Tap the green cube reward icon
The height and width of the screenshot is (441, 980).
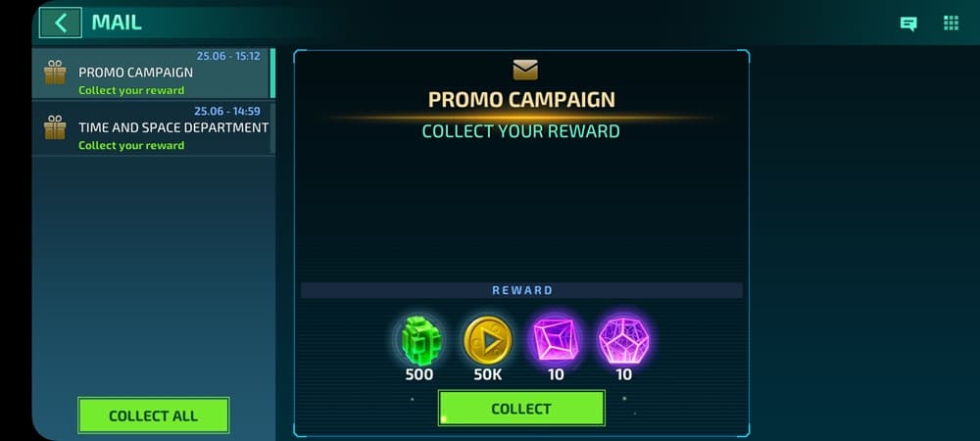coord(419,340)
